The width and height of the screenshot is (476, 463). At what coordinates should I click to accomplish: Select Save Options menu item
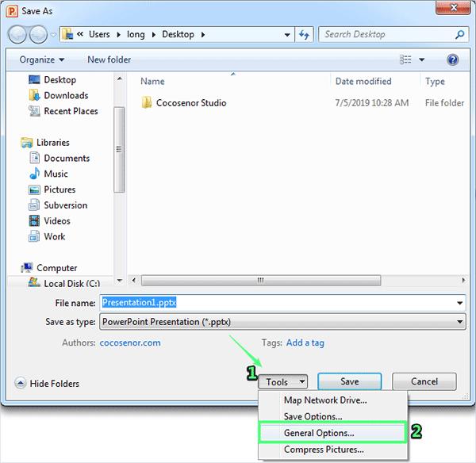(x=332, y=416)
